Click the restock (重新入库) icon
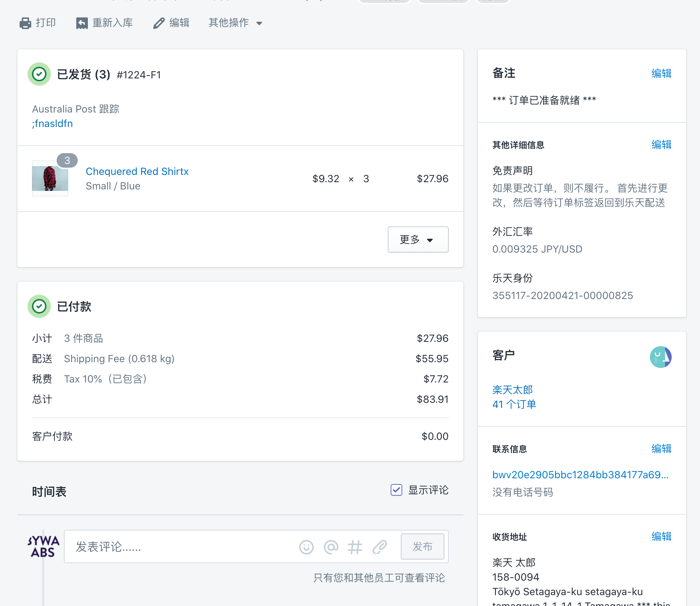The width and height of the screenshot is (700, 606). [82, 23]
